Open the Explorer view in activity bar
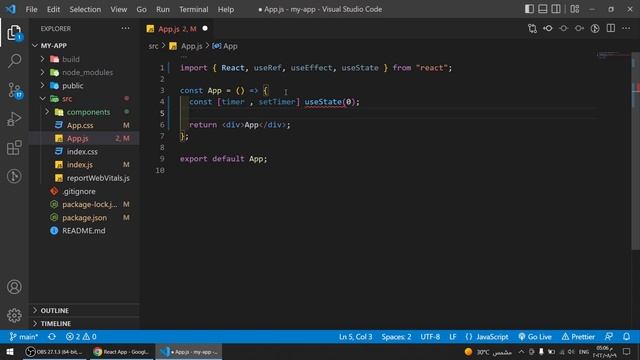Viewport: 640px width, 360px height. [x=14, y=33]
